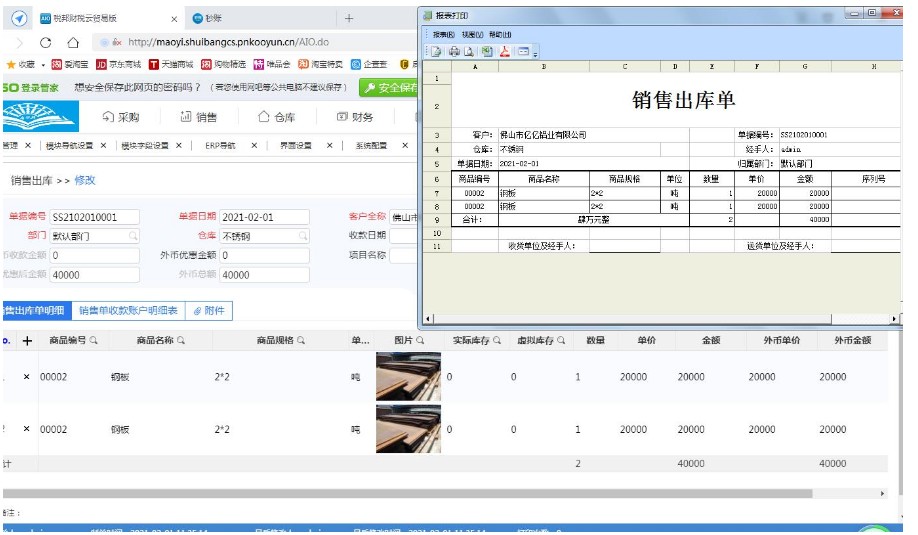This screenshot has width=918, height=535.
Task: Click the first 钢板 product thumbnail
Action: (x=407, y=377)
